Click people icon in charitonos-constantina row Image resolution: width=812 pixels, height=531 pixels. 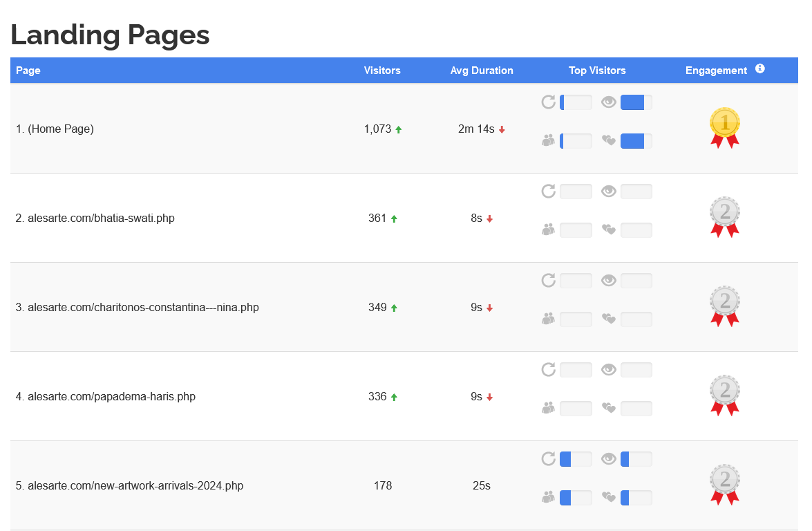[x=549, y=319]
